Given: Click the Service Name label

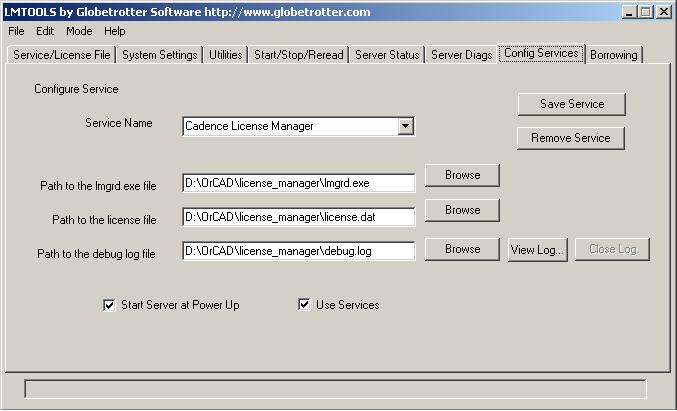Looking at the screenshot, I should pos(119,123).
